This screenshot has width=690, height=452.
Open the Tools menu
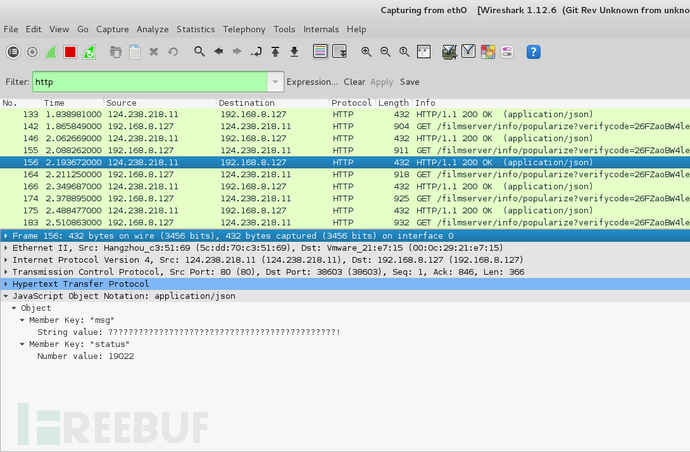coord(284,29)
